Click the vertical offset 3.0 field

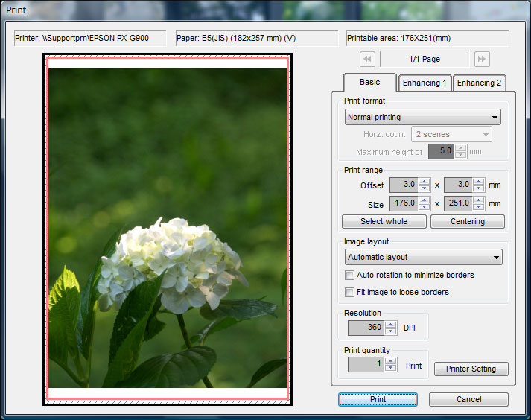(459, 185)
